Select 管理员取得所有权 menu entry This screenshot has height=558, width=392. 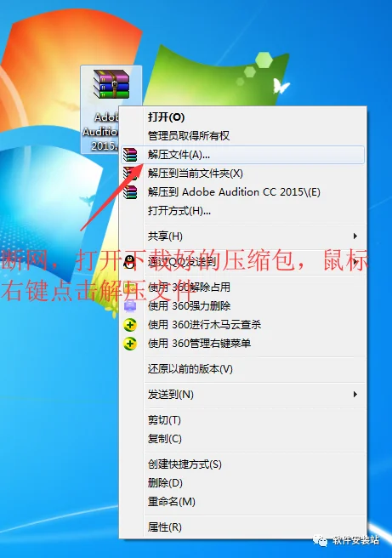click(x=243, y=135)
